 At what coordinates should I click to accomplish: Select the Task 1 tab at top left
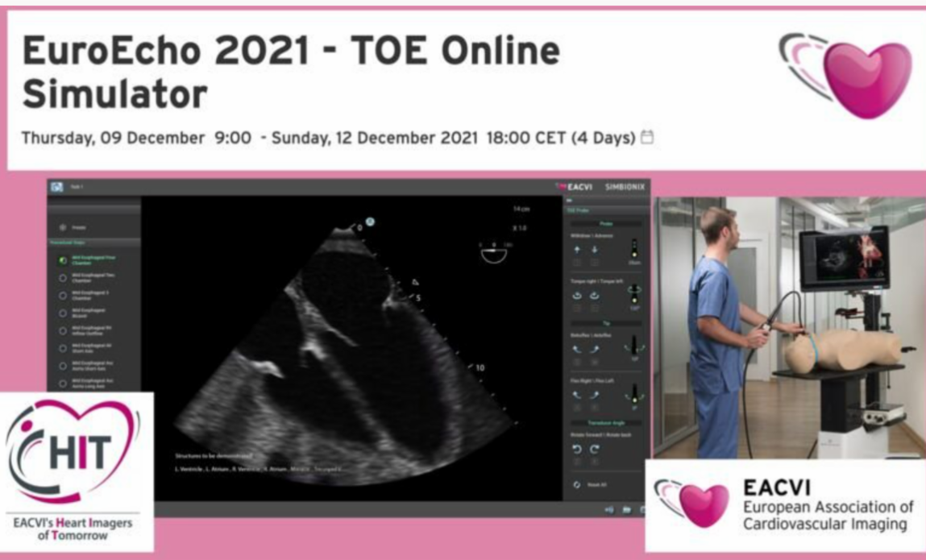pos(78,186)
